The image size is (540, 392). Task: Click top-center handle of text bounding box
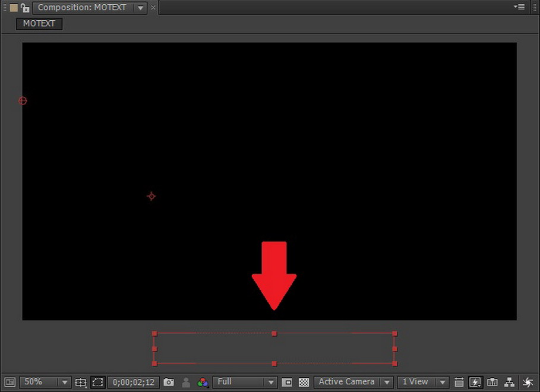click(x=274, y=333)
